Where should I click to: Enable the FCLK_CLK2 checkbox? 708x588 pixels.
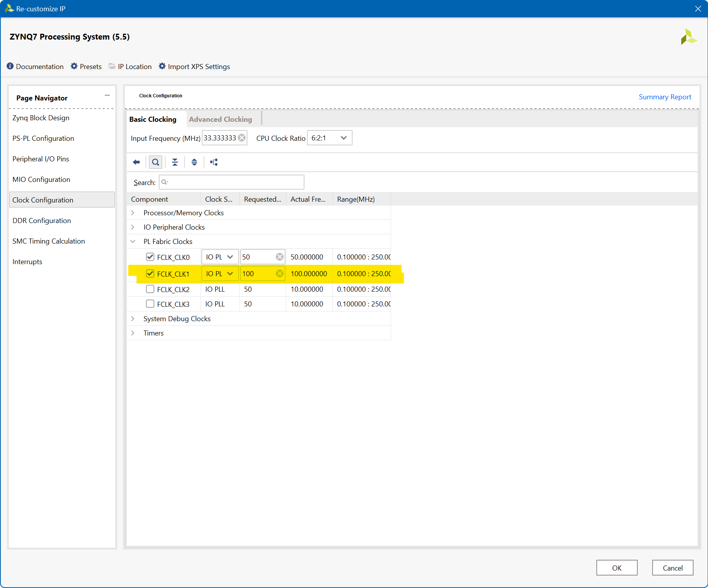(x=150, y=289)
